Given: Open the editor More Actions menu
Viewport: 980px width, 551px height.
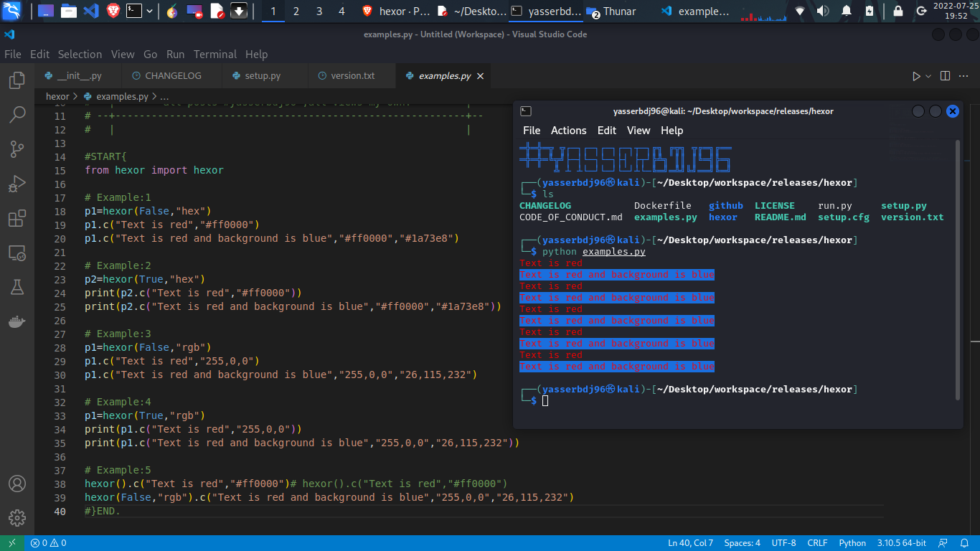Looking at the screenshot, I should (x=963, y=75).
